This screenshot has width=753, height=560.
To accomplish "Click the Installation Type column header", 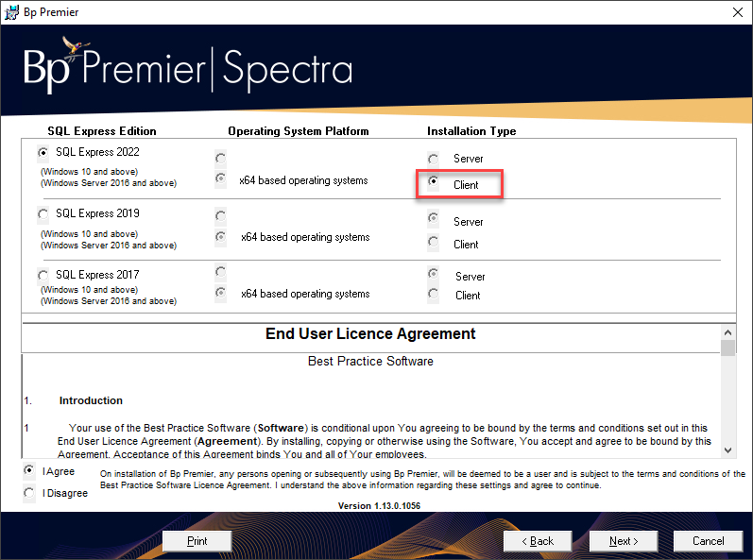I will pyautogui.click(x=471, y=131).
